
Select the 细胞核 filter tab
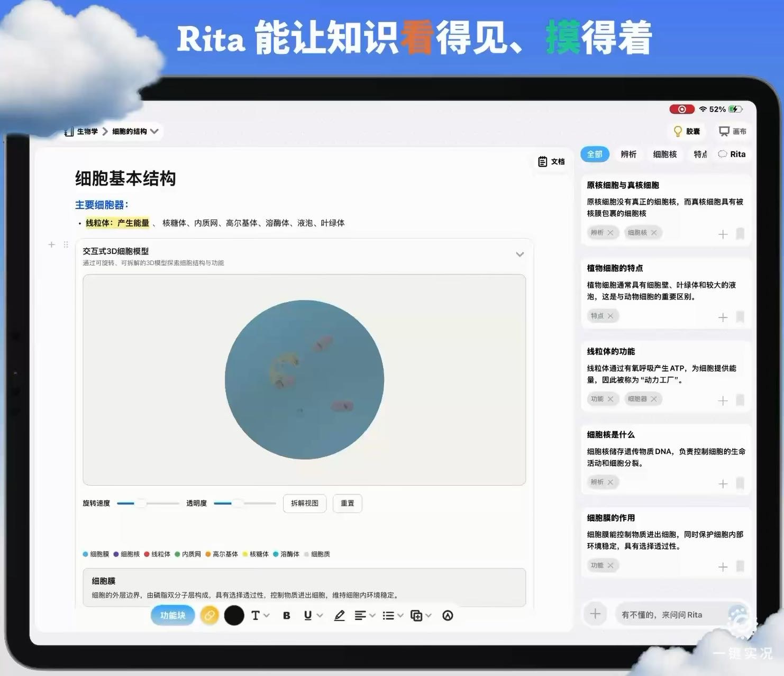tap(665, 154)
